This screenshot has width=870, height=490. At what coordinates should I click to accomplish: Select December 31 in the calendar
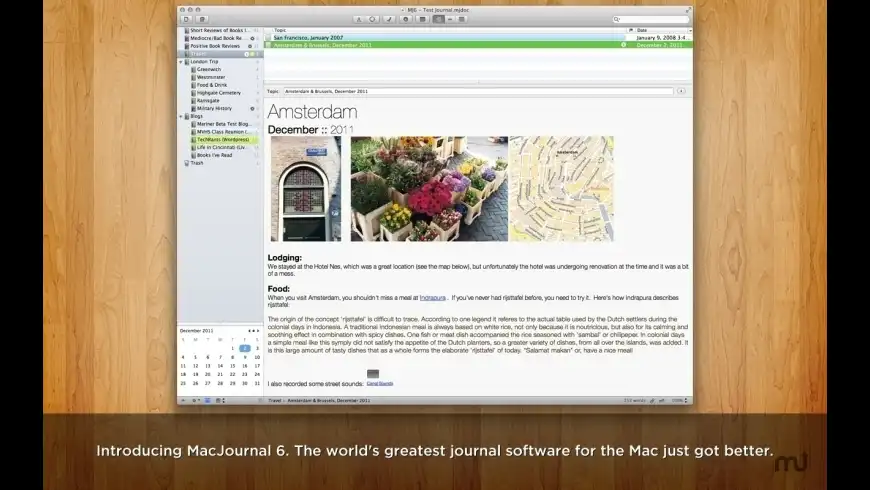[257, 383]
